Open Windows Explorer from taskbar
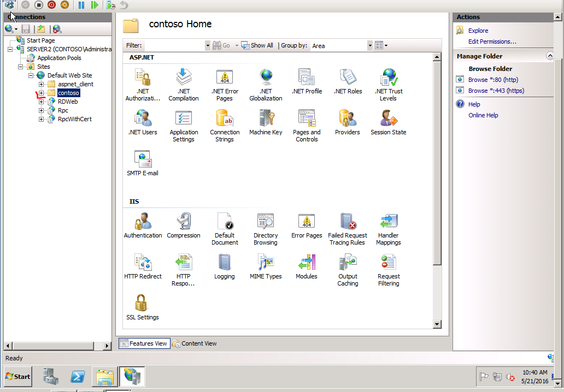Screen dimensions: 564x392 (x=105, y=377)
